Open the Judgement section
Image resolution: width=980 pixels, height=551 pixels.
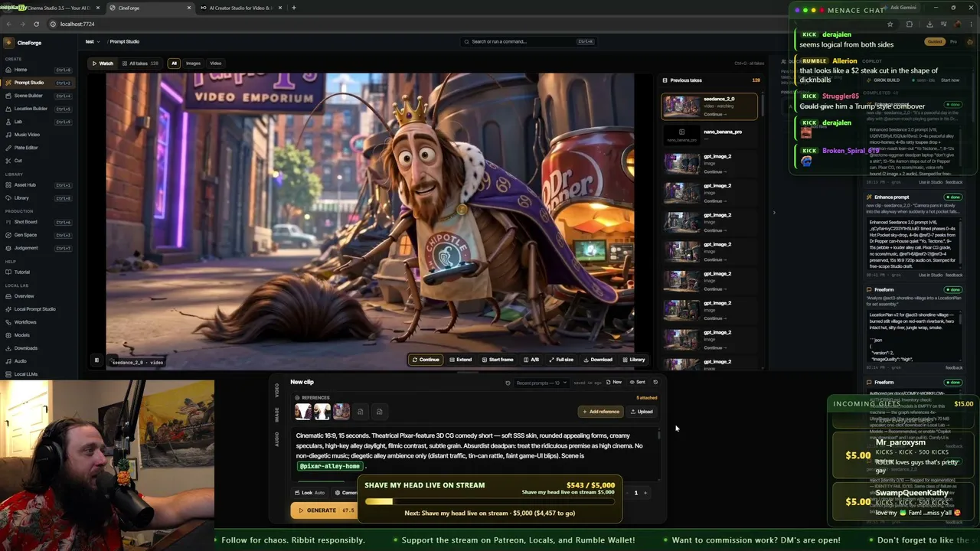pyautogui.click(x=38, y=248)
